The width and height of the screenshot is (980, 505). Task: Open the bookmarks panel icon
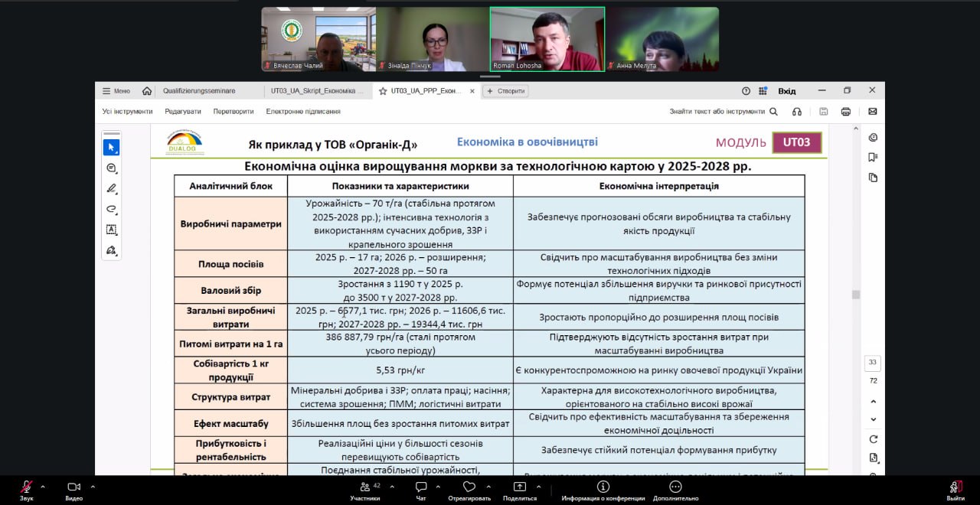873,158
